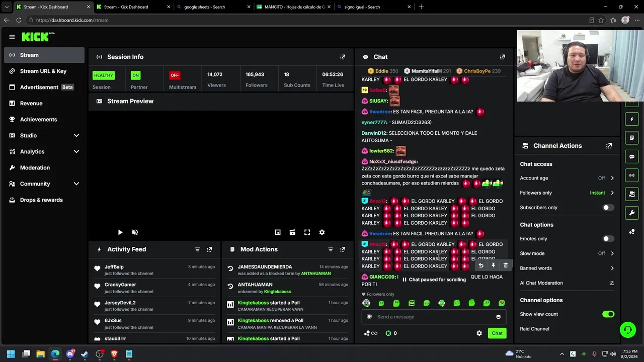Switch to the 'google sheets - Search' tab
The image size is (644, 362).
pos(212,7)
